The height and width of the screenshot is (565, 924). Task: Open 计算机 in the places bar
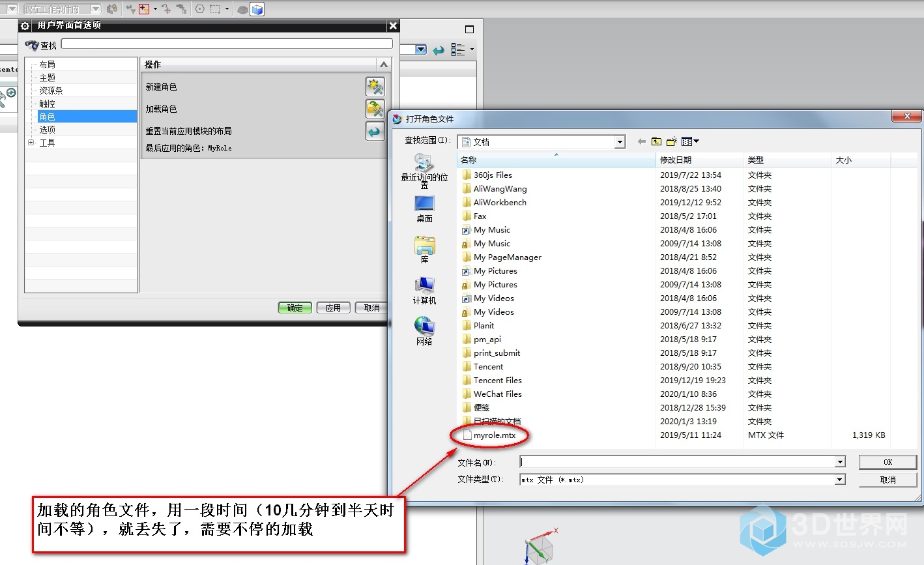click(424, 291)
